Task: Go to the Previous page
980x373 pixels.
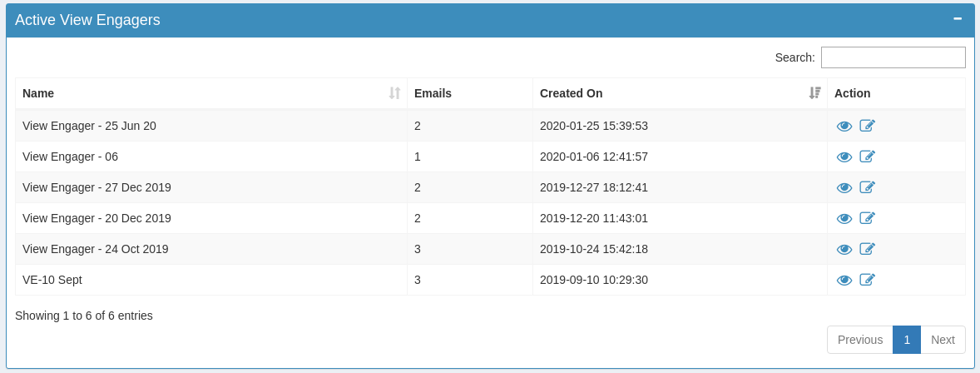Action: (859, 340)
